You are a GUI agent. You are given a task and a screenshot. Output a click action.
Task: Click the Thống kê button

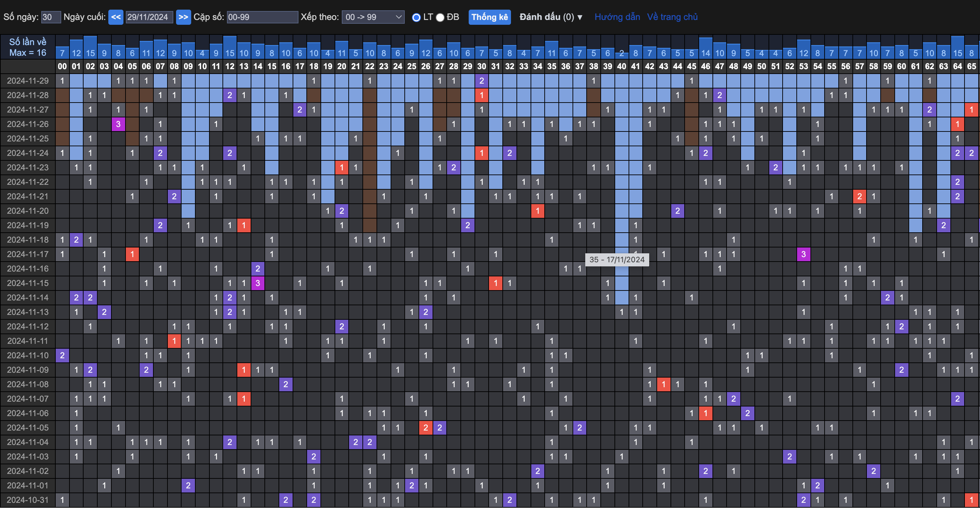490,17
